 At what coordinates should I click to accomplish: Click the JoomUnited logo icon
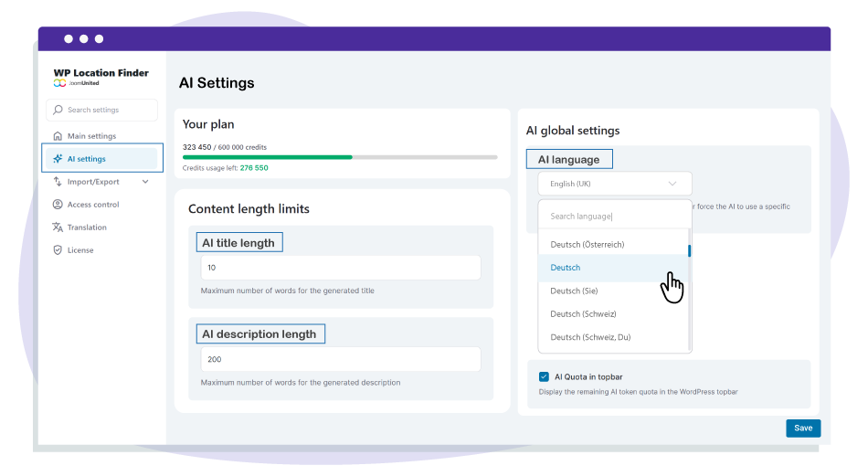pos(59,83)
